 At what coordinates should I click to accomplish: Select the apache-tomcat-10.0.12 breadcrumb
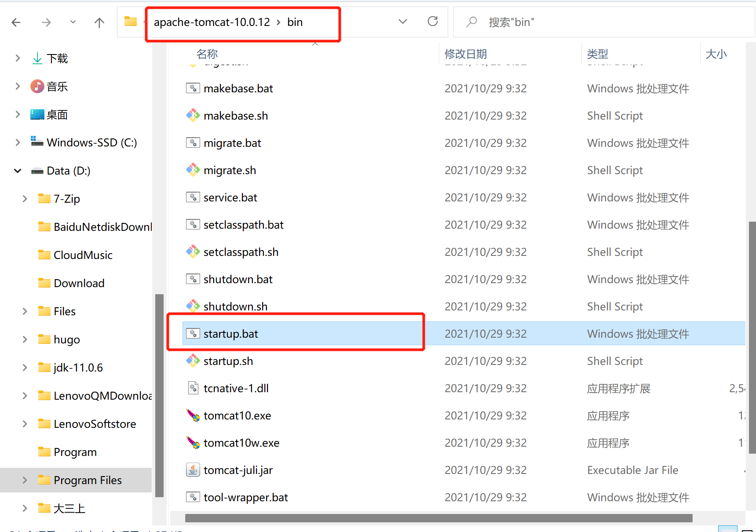coord(212,22)
